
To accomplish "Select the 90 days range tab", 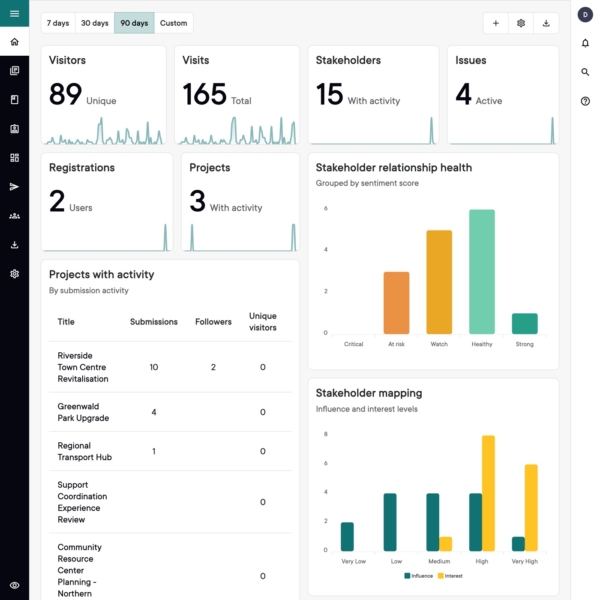I will 134,23.
